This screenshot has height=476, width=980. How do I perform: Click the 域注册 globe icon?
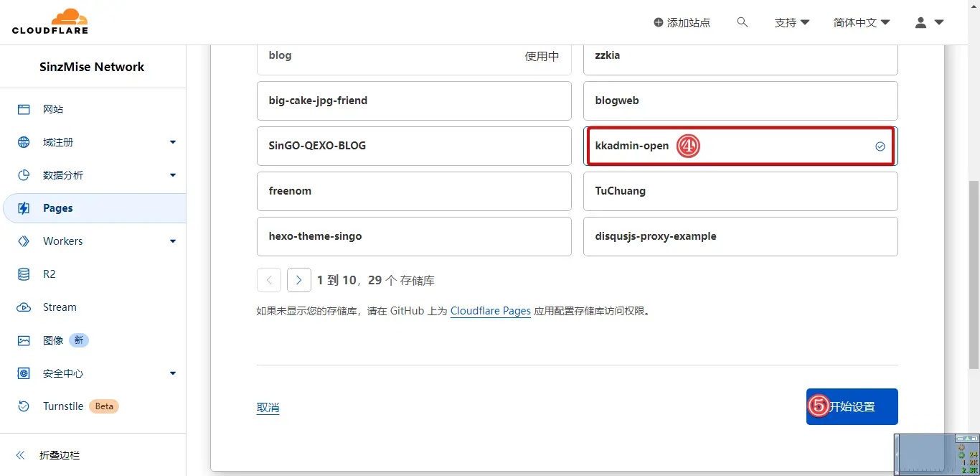click(24, 142)
